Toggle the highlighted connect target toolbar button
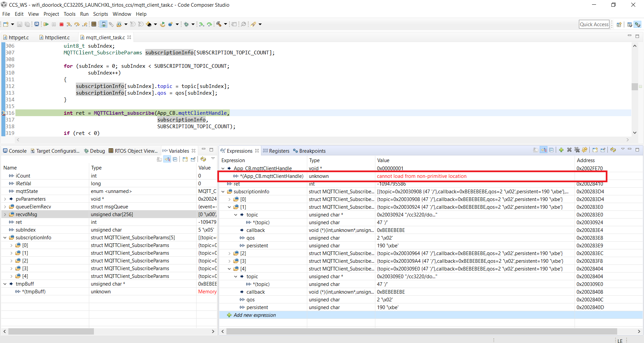 pyautogui.click(x=104, y=24)
